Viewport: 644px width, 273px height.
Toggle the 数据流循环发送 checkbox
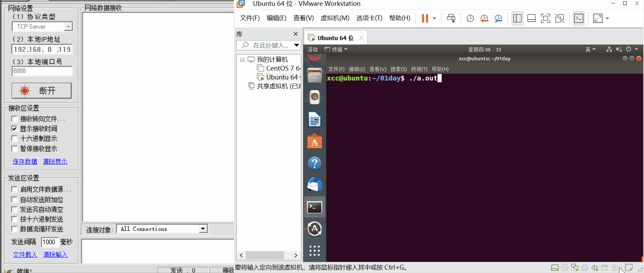tap(14, 229)
